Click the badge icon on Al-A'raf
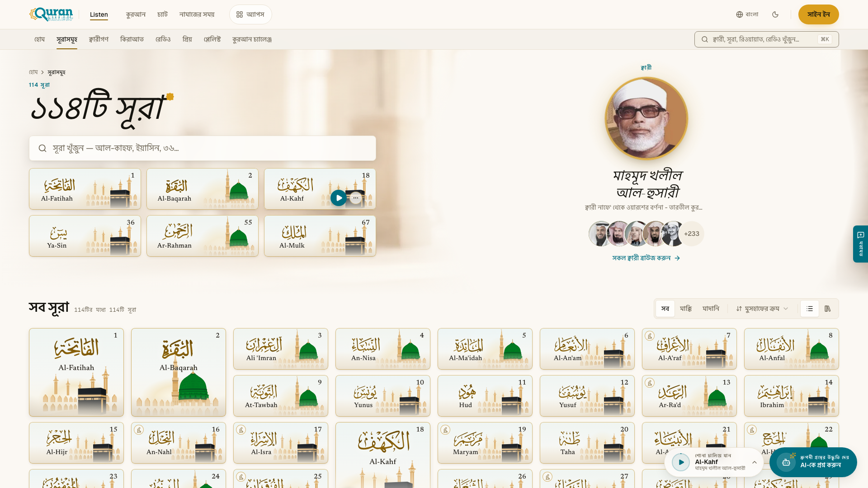The height and width of the screenshot is (488, 868). (x=650, y=336)
